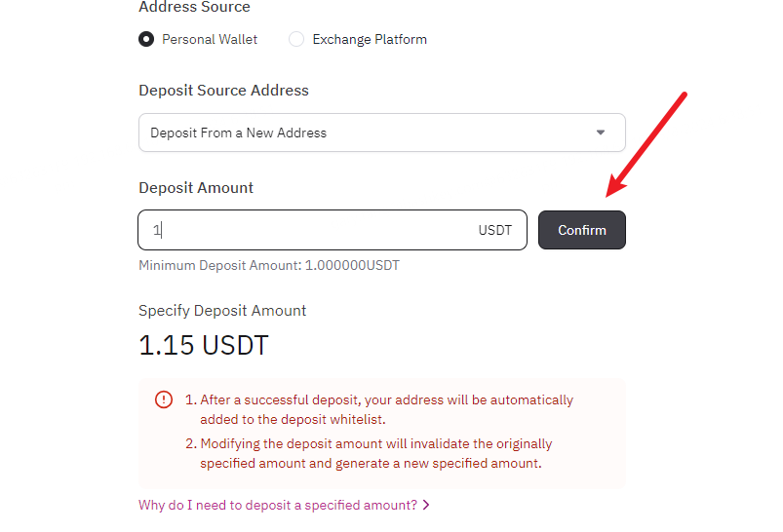Image resolution: width=783 pixels, height=532 pixels.
Task: Click the dropdown caret arrow icon
Action: pyautogui.click(x=601, y=133)
